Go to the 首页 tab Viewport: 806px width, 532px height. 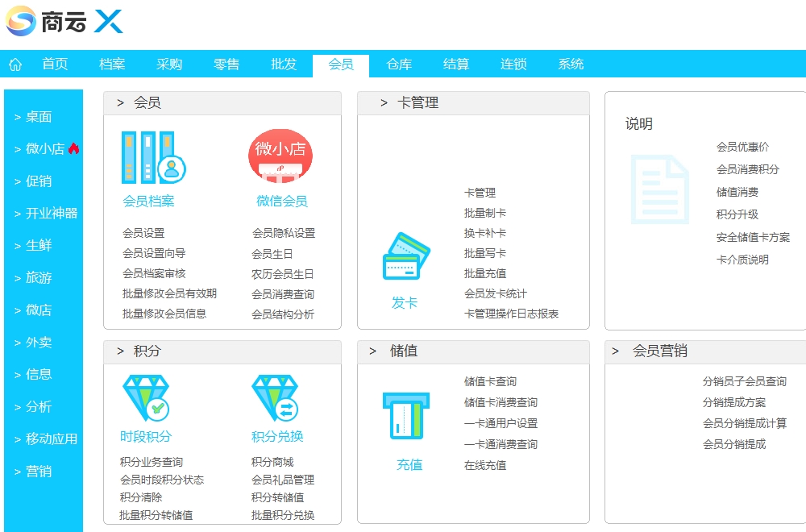[55, 64]
